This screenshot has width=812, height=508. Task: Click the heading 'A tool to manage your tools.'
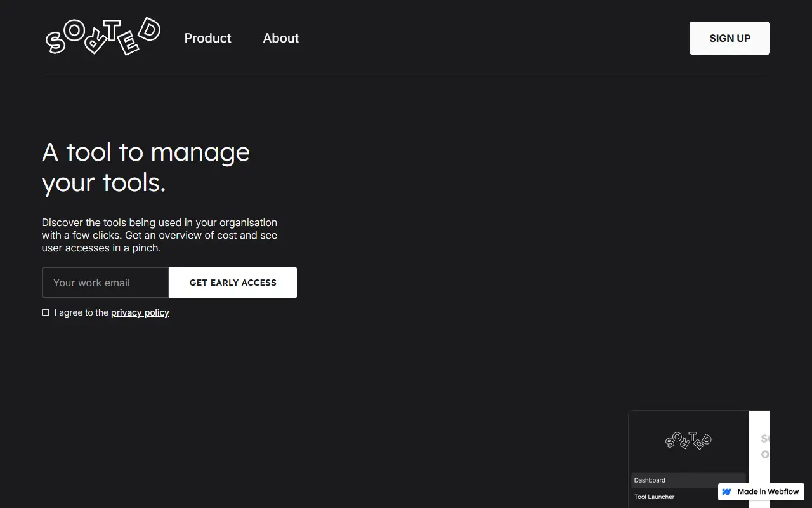pos(146,167)
